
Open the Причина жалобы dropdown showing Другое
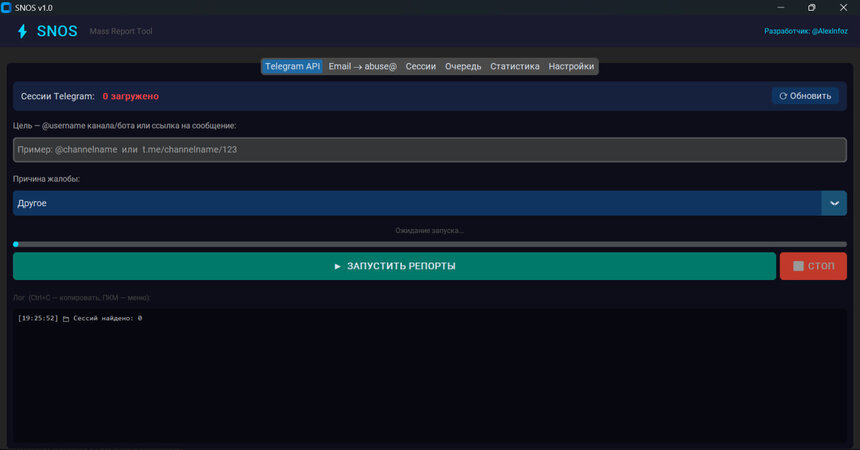tap(429, 203)
